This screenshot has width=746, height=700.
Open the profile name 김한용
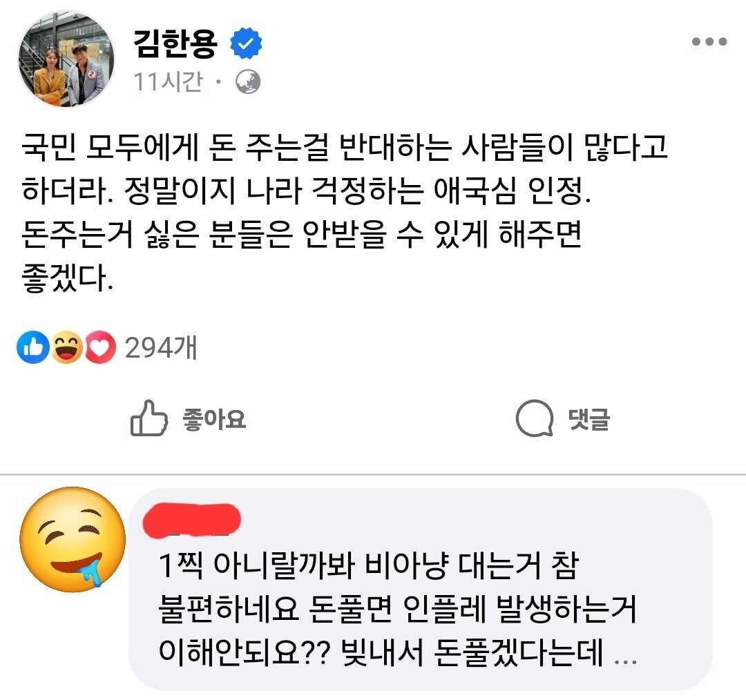point(175,44)
